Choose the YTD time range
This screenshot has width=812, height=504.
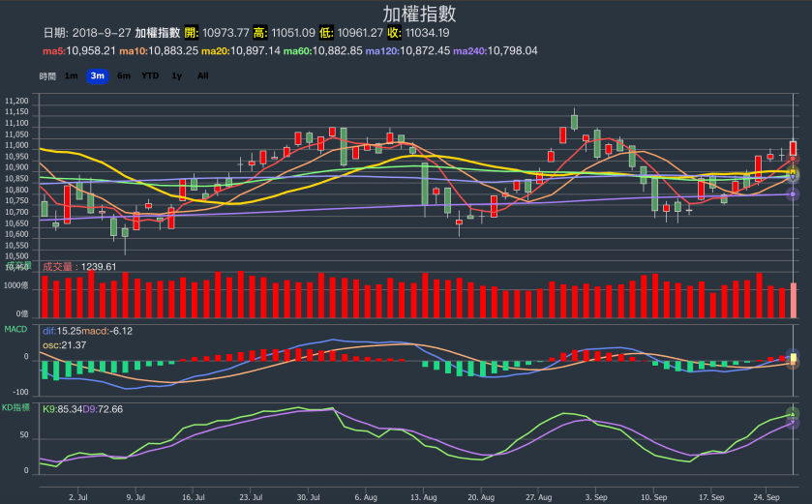pyautogui.click(x=150, y=75)
